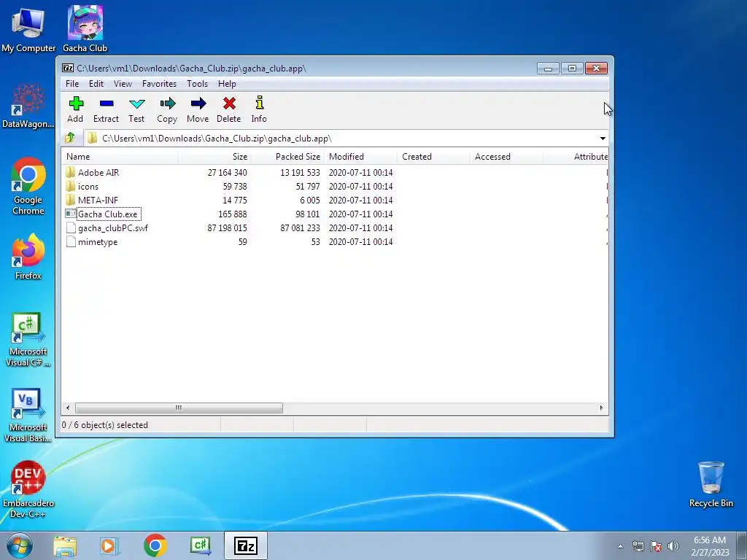Click the scrollbar left arrow
747x560 pixels.
pos(68,408)
